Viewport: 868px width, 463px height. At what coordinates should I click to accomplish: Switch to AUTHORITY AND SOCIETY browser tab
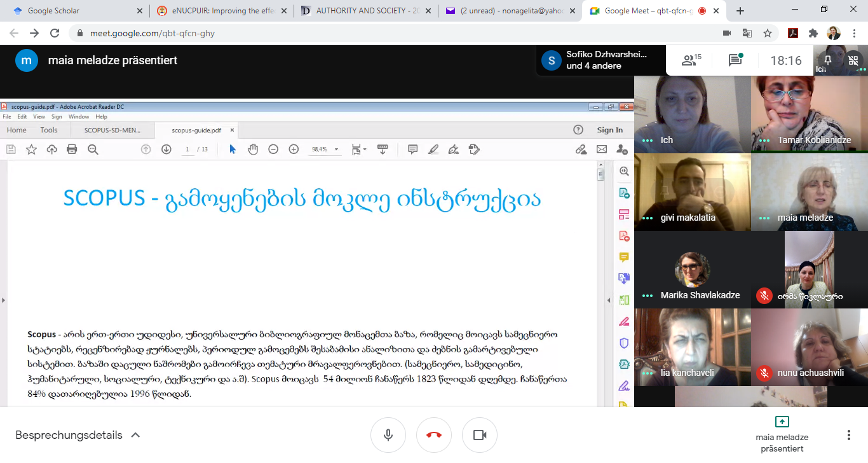pyautogui.click(x=367, y=11)
